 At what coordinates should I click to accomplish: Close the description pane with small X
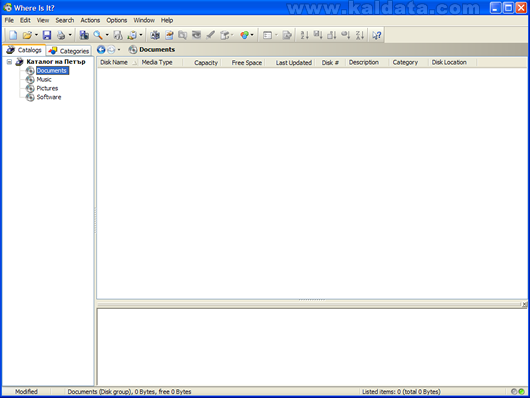click(x=524, y=305)
